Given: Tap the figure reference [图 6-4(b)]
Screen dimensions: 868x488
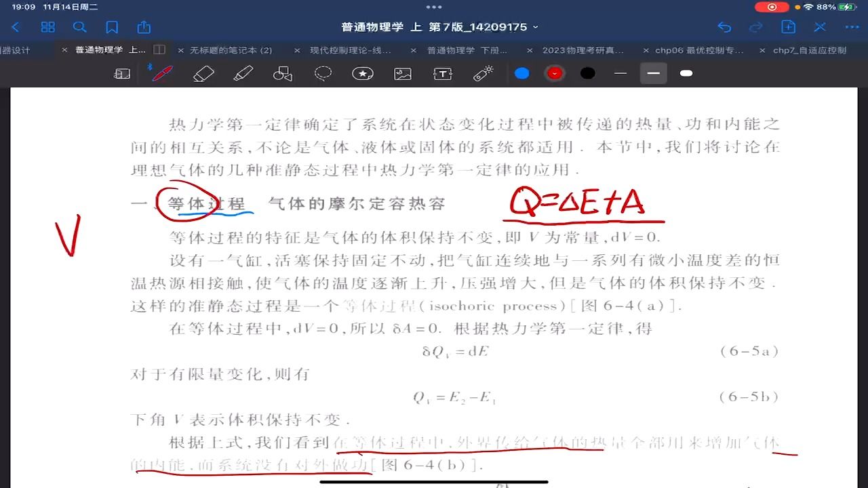Looking at the screenshot, I should (428, 465).
